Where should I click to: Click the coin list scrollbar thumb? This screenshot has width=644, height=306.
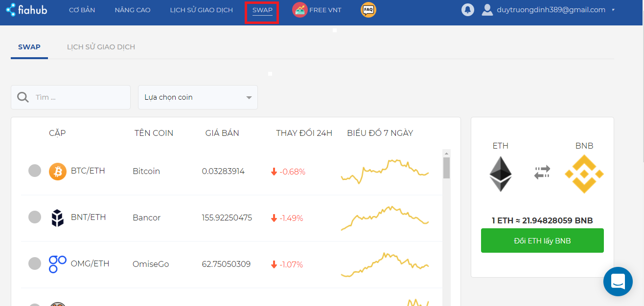tap(446, 168)
